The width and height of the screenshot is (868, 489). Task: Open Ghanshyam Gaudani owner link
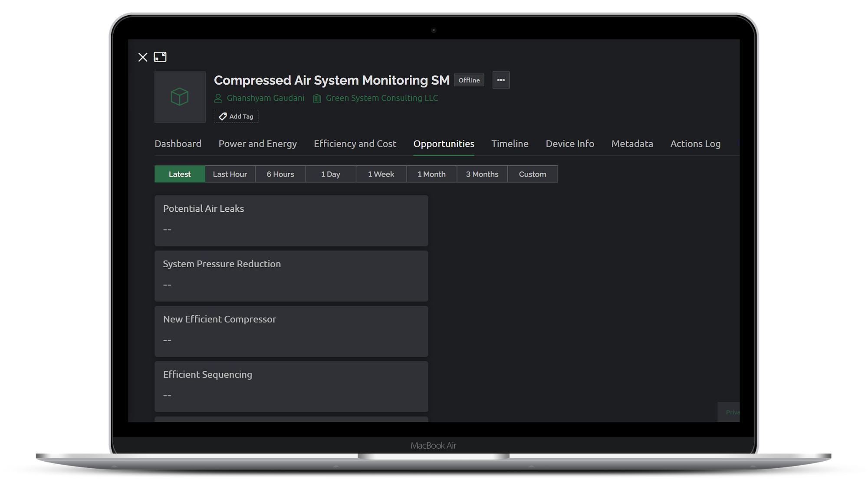(x=265, y=98)
